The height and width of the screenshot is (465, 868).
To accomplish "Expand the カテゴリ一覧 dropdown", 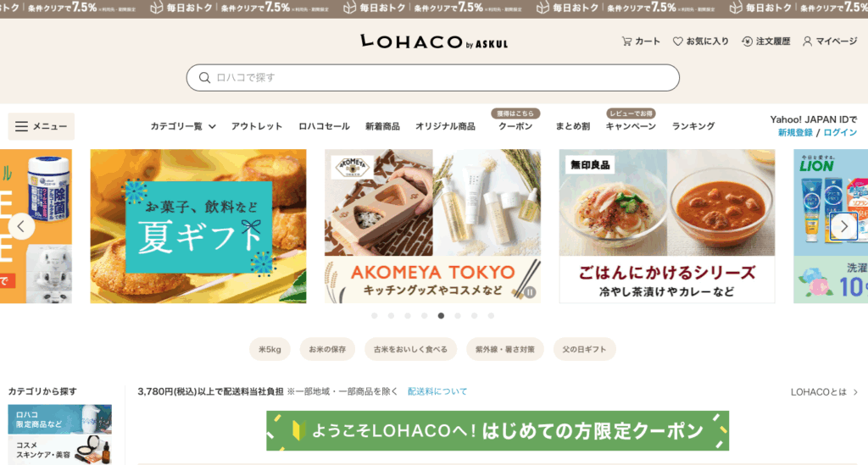I will pyautogui.click(x=183, y=126).
